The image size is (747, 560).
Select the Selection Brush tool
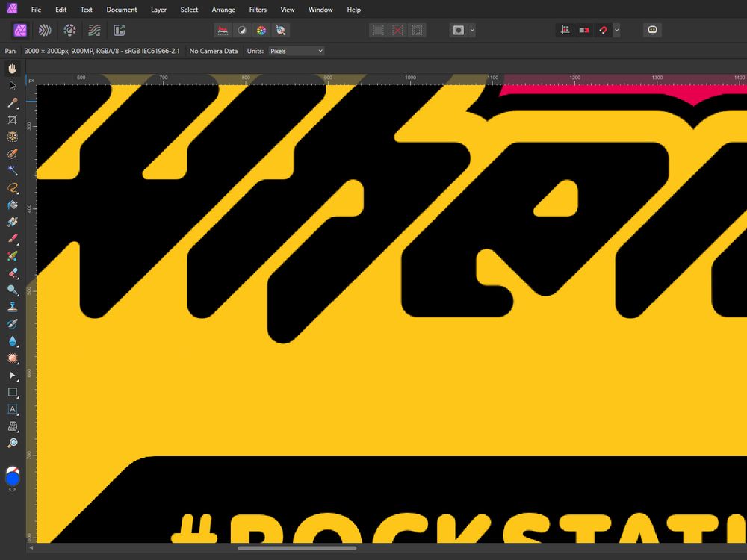[x=13, y=154]
